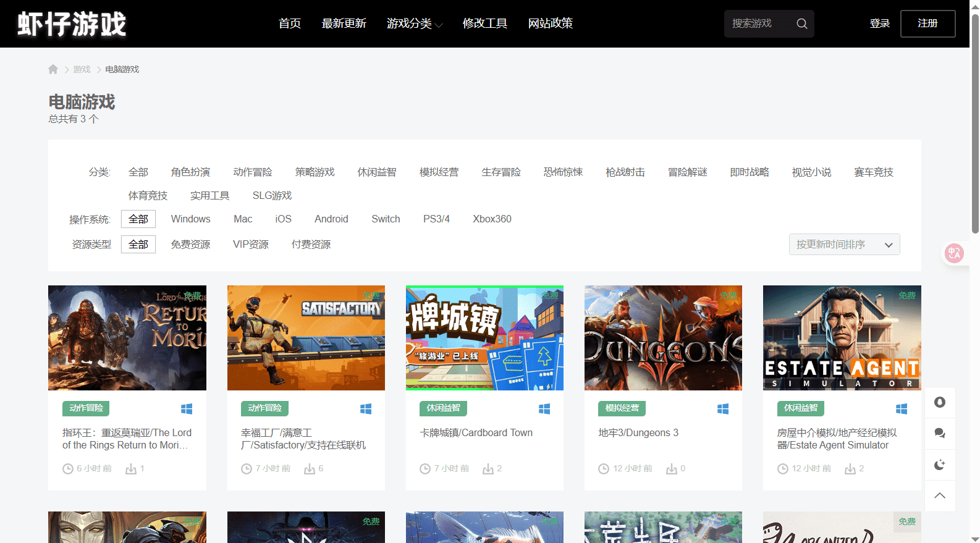Click clock icon on Estate Agent Simulator card
Viewport: 980px width, 543px height.
point(783,469)
